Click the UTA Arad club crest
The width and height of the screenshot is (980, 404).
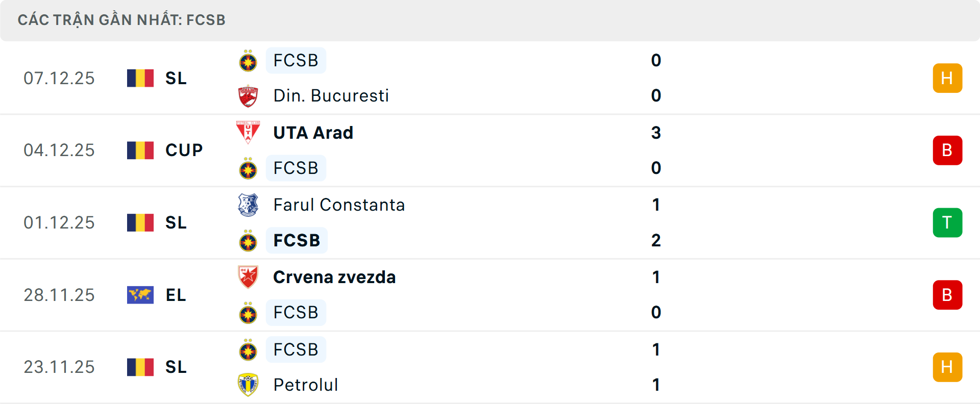coord(248,133)
